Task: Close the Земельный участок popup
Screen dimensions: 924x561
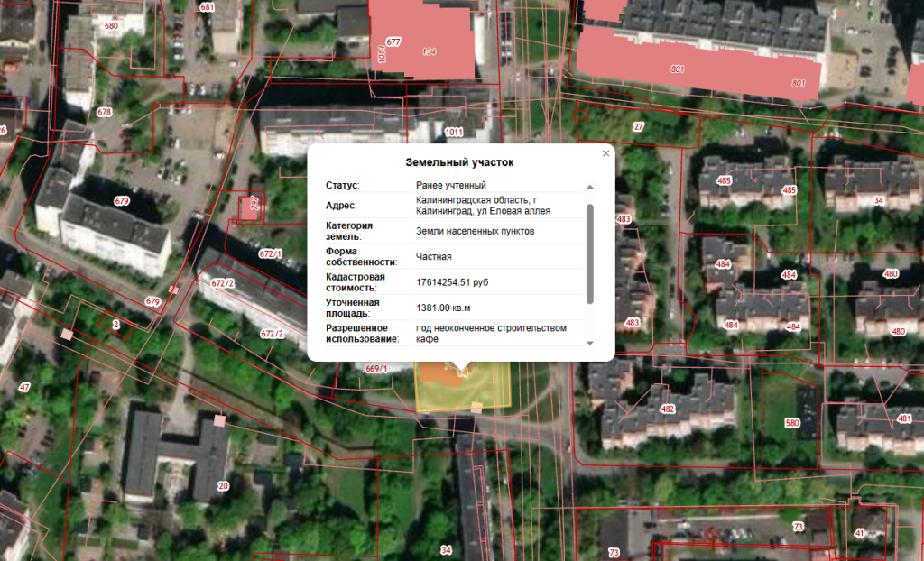Action: click(605, 154)
